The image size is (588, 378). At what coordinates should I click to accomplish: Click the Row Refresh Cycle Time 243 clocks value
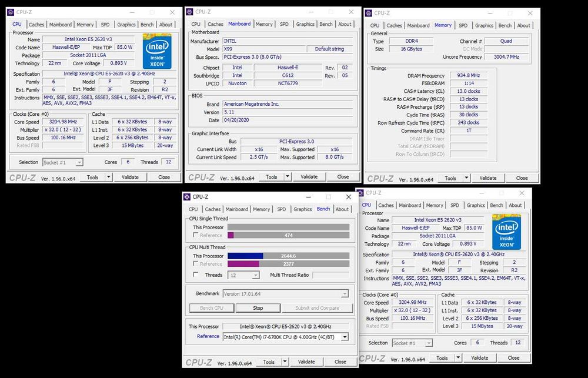pyautogui.click(x=469, y=123)
